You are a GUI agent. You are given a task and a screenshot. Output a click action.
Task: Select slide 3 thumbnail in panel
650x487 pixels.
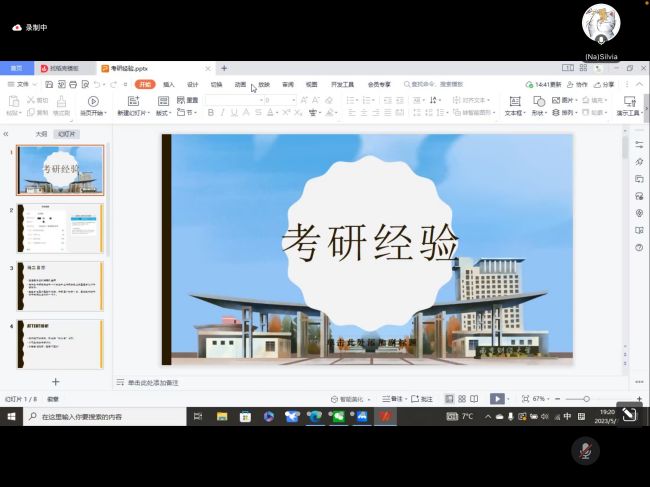60,286
